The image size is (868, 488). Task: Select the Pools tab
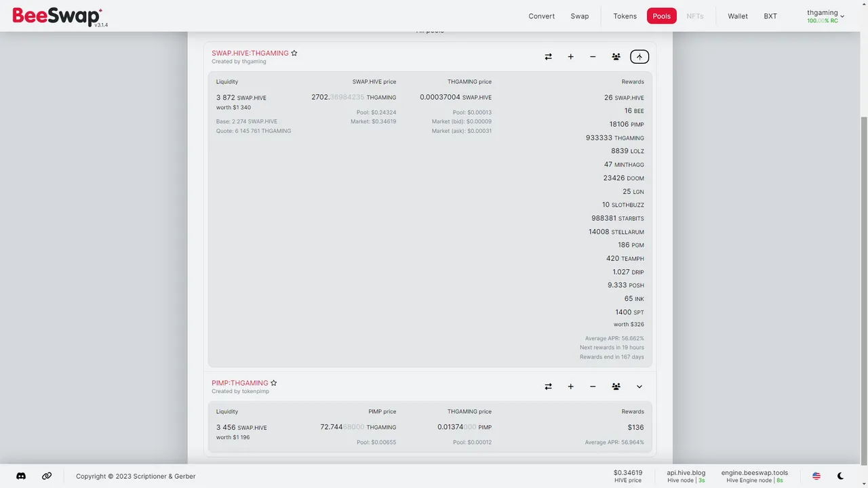click(x=662, y=16)
